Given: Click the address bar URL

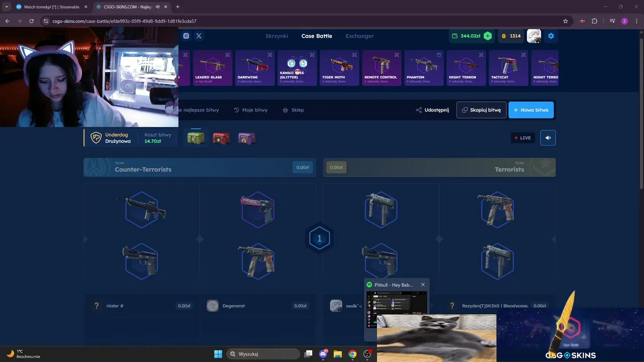Looking at the screenshot, I should [x=124, y=21].
